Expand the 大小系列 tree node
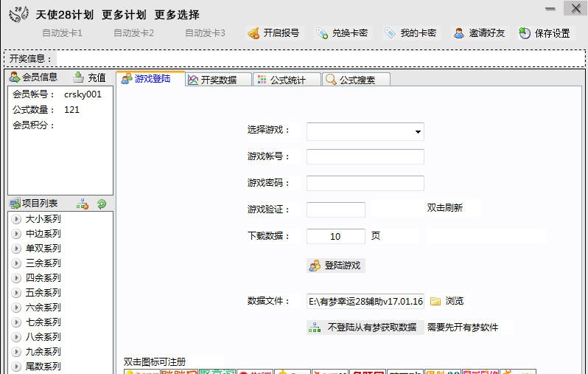 [x=15, y=219]
